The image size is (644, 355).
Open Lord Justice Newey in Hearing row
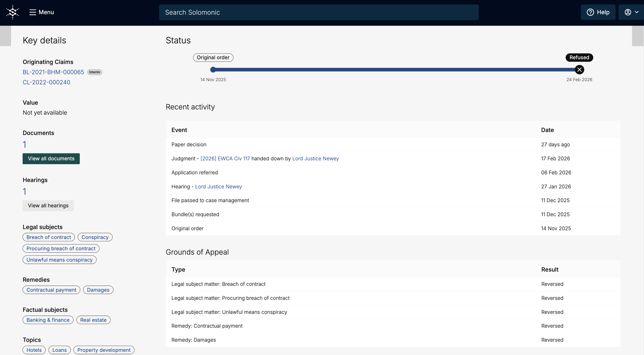coord(218,186)
